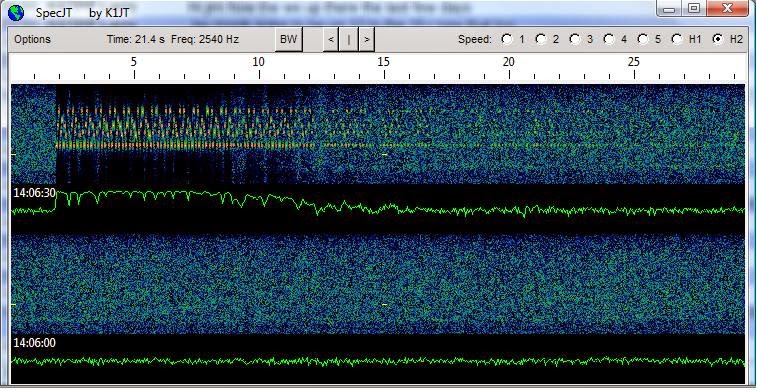Screen dimensions: 757x391
Task: Click the 14:06:30 waterfall signal trace
Action: (378, 204)
